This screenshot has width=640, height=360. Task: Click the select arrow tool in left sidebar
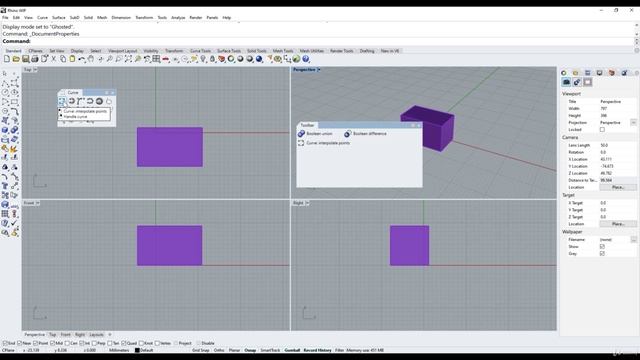tap(4, 73)
